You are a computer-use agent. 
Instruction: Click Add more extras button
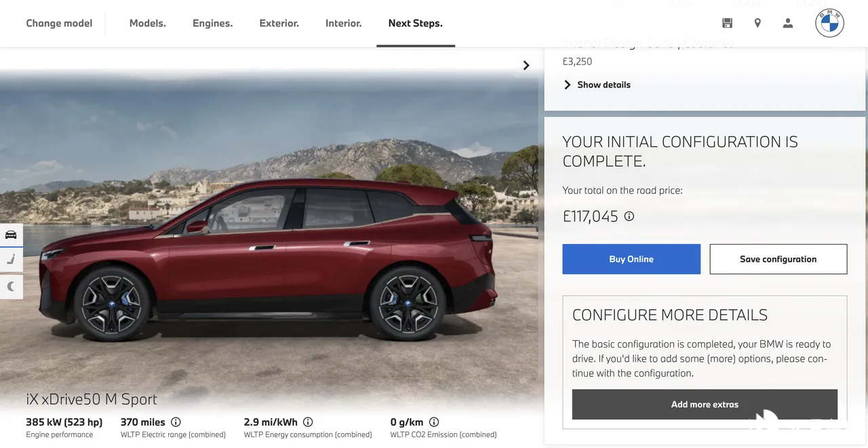point(705,404)
